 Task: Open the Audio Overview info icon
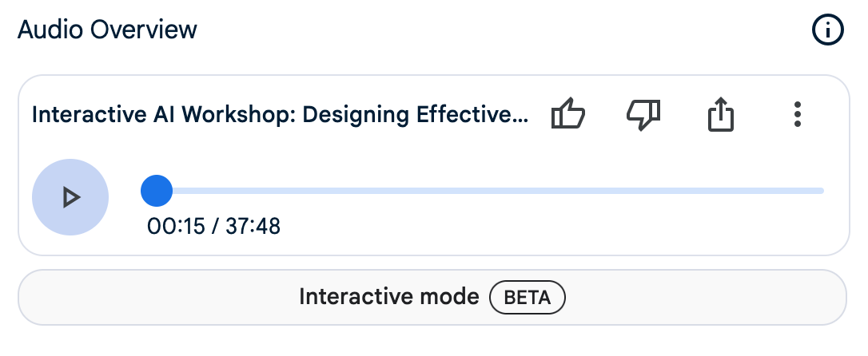[827, 30]
